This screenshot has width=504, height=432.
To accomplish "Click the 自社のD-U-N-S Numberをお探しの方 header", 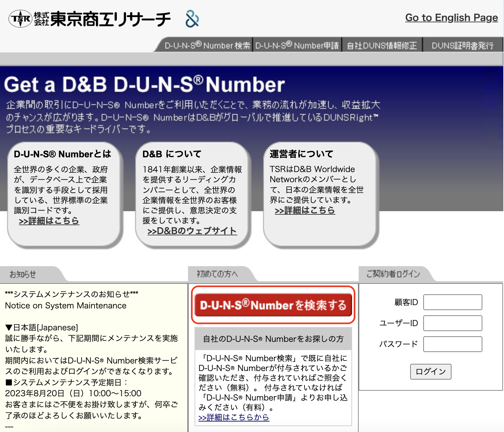I will (x=273, y=339).
